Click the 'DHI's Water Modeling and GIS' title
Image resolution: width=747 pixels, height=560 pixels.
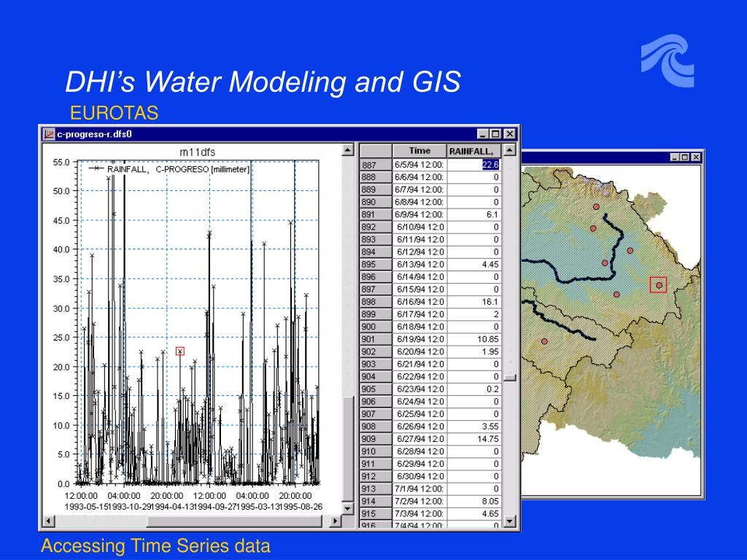pos(263,82)
